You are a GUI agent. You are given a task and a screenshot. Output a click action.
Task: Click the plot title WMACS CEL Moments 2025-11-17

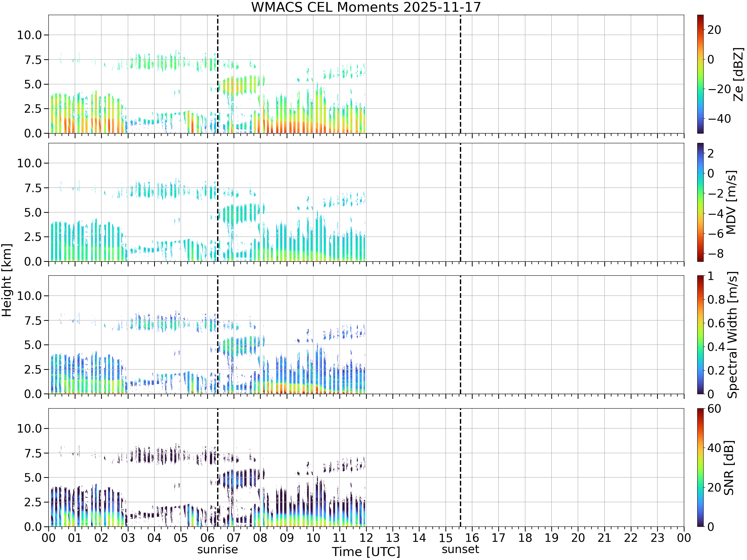point(366,7)
